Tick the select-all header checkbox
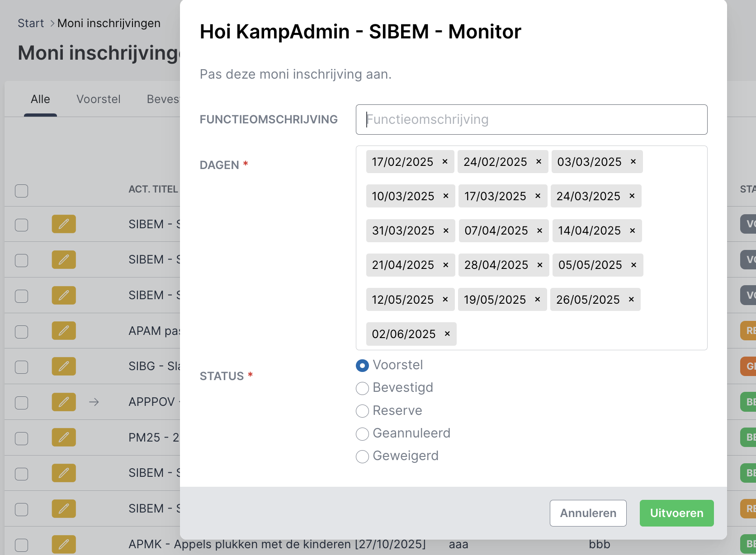Screen dimensions: 756x555 (x=21, y=191)
